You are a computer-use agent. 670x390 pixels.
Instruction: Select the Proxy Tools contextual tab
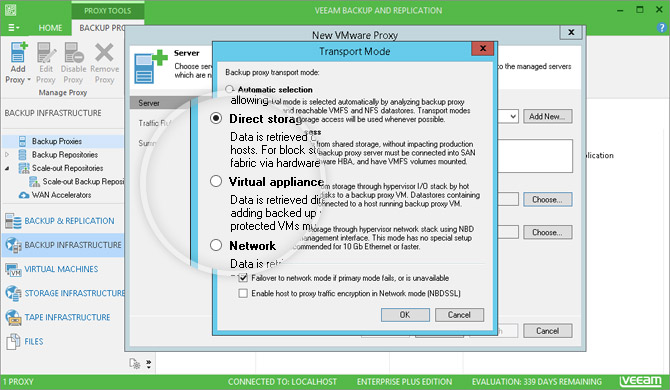108,10
